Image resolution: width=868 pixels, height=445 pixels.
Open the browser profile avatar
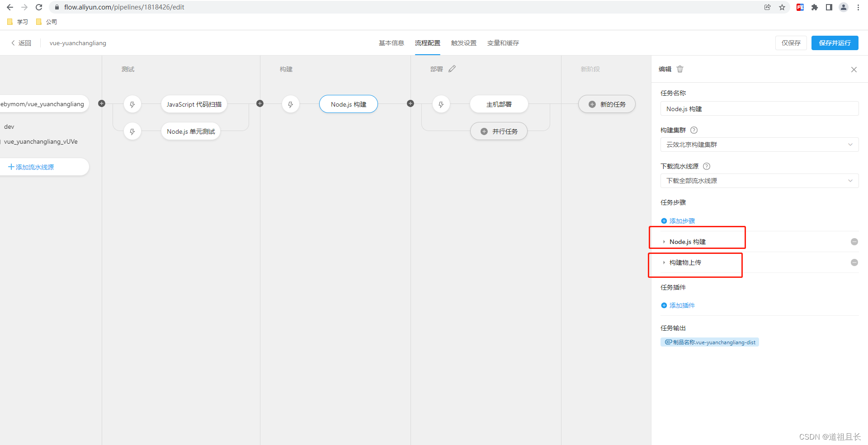[844, 7]
